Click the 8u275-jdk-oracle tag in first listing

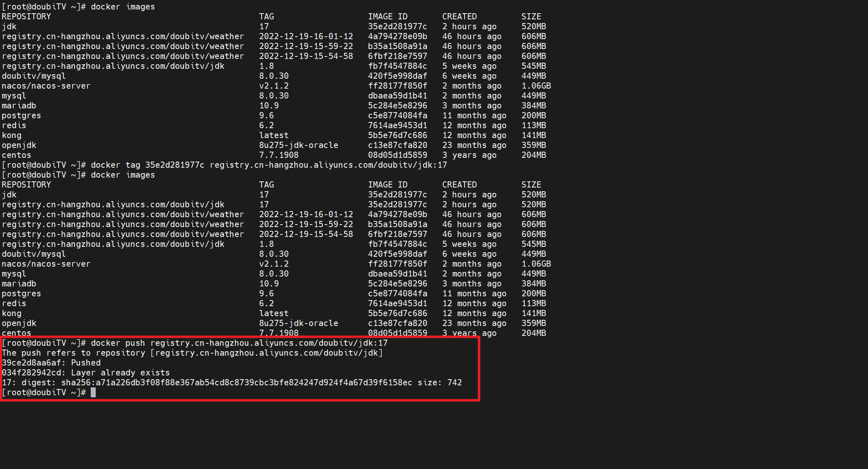click(298, 145)
